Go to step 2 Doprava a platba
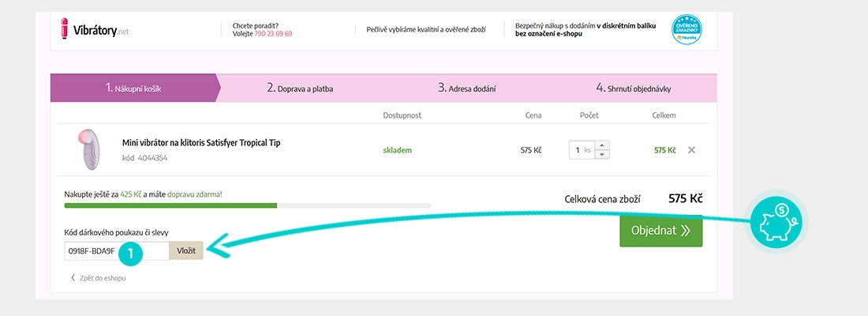This screenshot has width=868, height=316. tap(300, 88)
